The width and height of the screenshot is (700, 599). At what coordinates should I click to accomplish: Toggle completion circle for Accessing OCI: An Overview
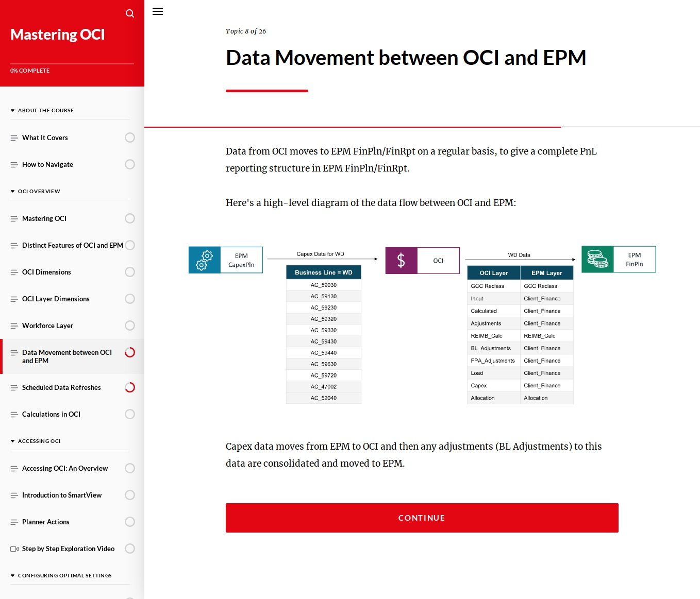click(x=130, y=468)
